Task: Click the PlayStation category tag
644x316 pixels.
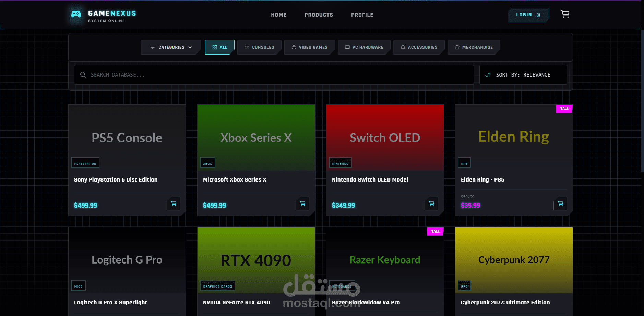Action: click(x=85, y=163)
